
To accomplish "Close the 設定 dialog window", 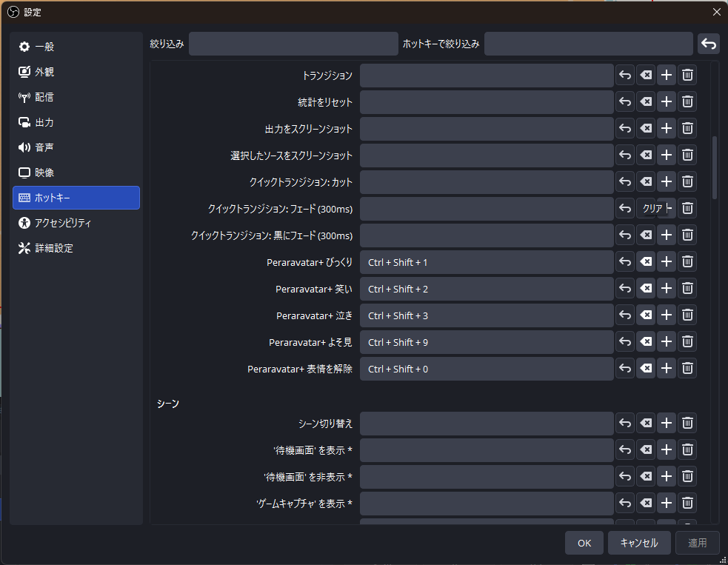I will pos(716,12).
